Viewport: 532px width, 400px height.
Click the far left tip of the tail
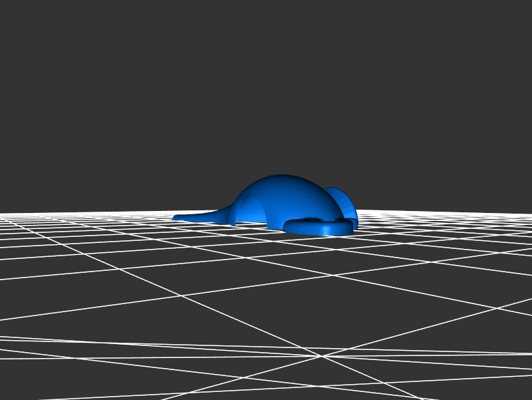point(176,218)
